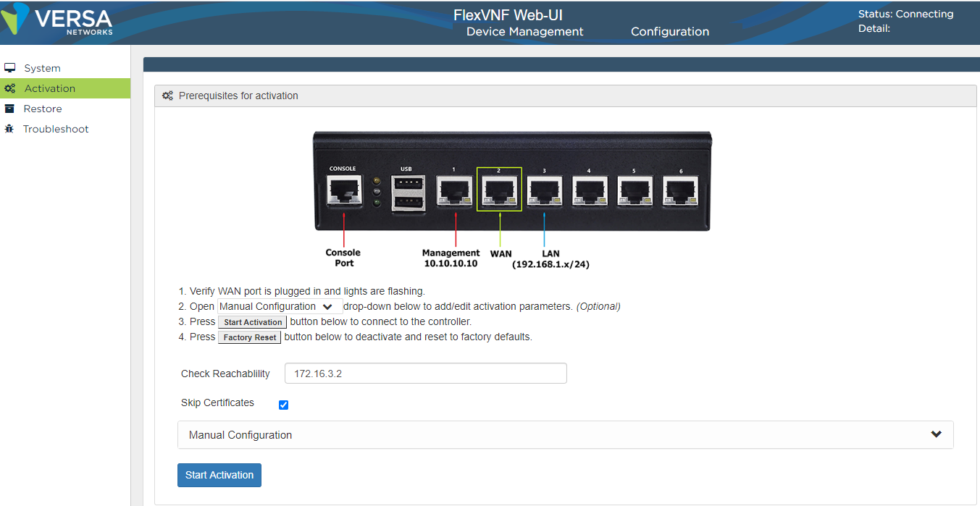The image size is (980, 506).
Task: Click the Versa Networks logo
Action: (x=57, y=20)
